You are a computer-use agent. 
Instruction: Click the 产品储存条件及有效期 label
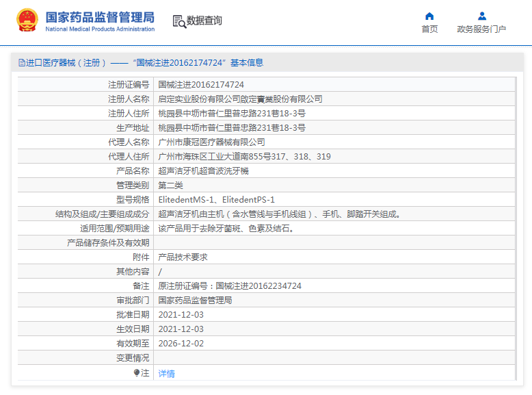click(108, 243)
